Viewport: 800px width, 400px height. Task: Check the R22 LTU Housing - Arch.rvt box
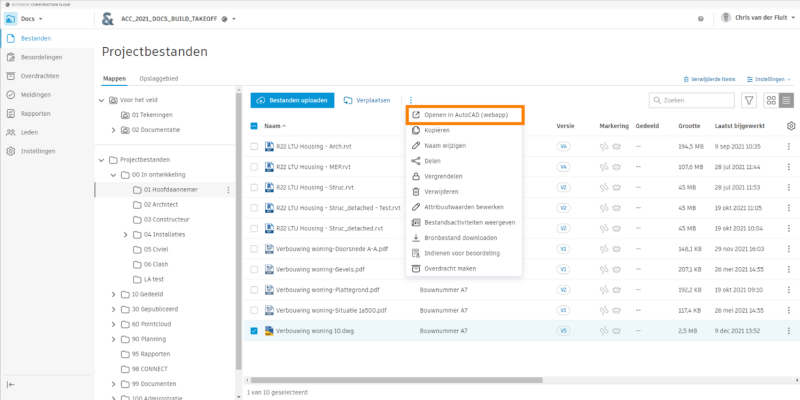click(254, 146)
